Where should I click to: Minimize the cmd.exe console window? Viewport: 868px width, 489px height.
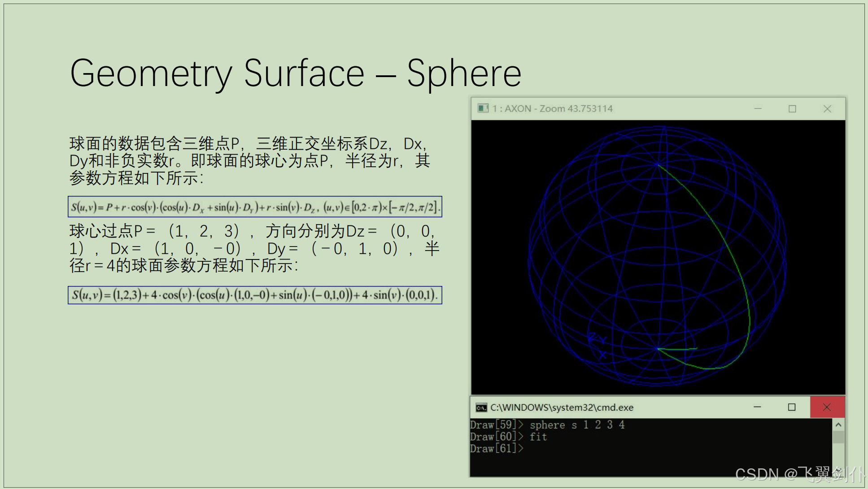point(757,407)
